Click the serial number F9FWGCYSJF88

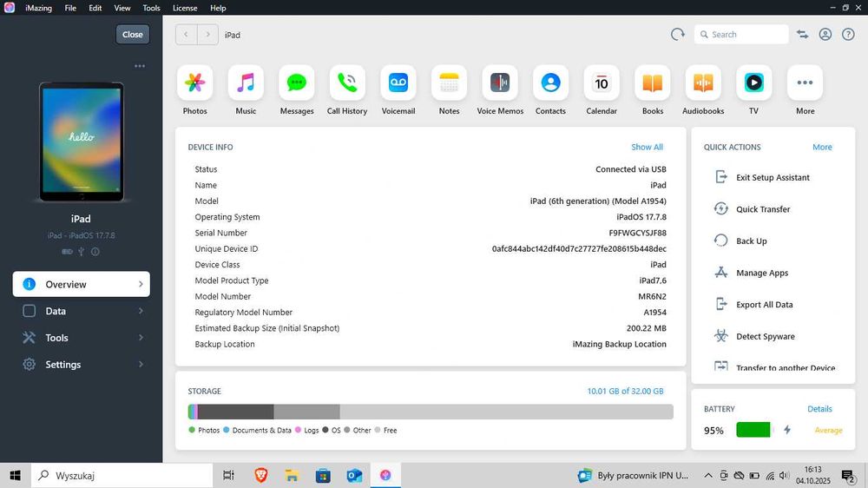638,233
